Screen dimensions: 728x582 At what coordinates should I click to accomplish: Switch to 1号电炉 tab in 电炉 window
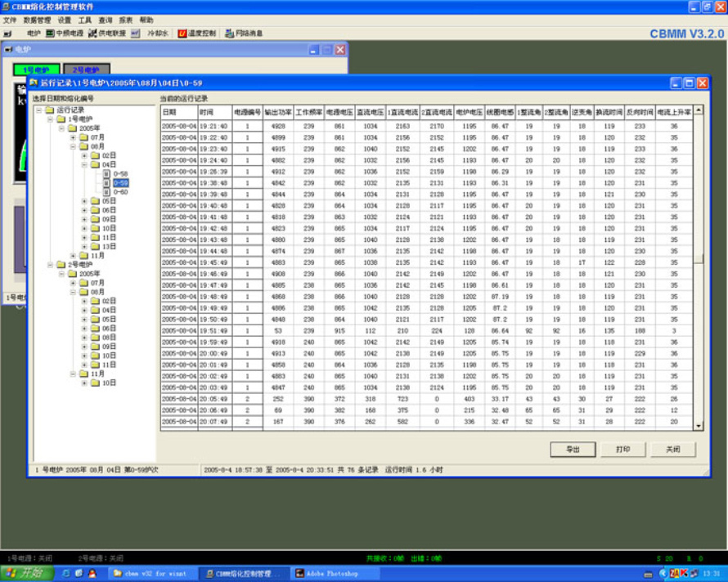pyautogui.click(x=36, y=69)
